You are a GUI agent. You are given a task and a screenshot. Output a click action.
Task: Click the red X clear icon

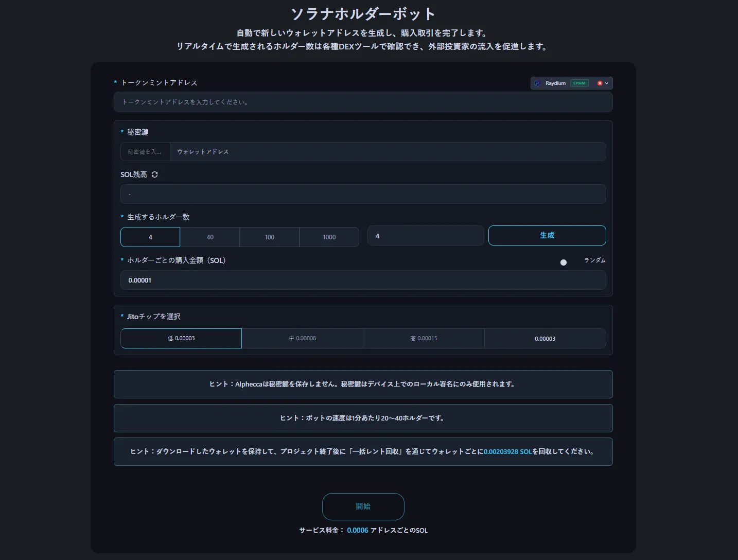[x=600, y=83]
